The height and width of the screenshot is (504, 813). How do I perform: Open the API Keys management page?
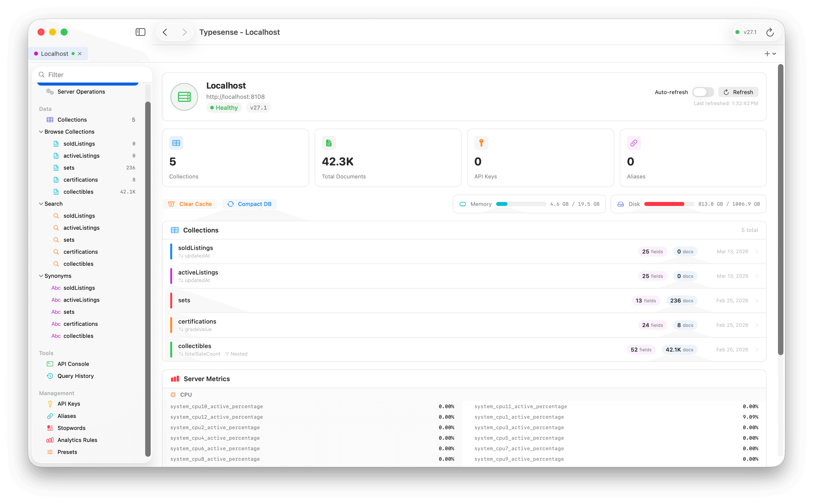(x=68, y=404)
